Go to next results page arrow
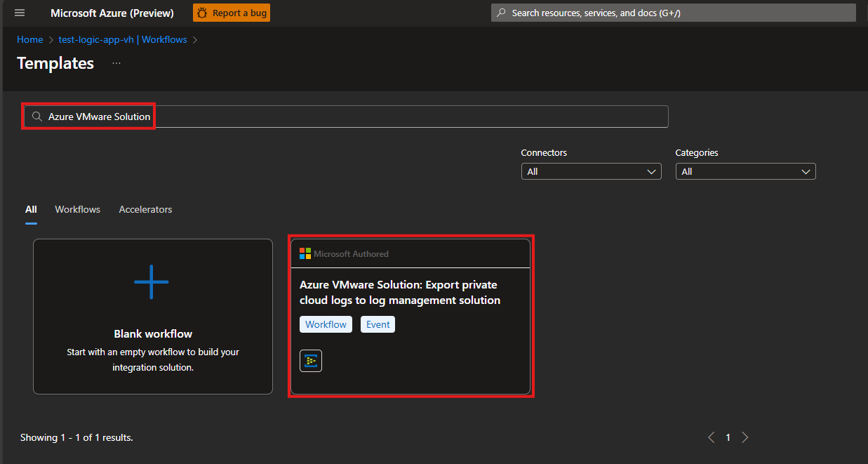This screenshot has width=868, height=464. [745, 437]
